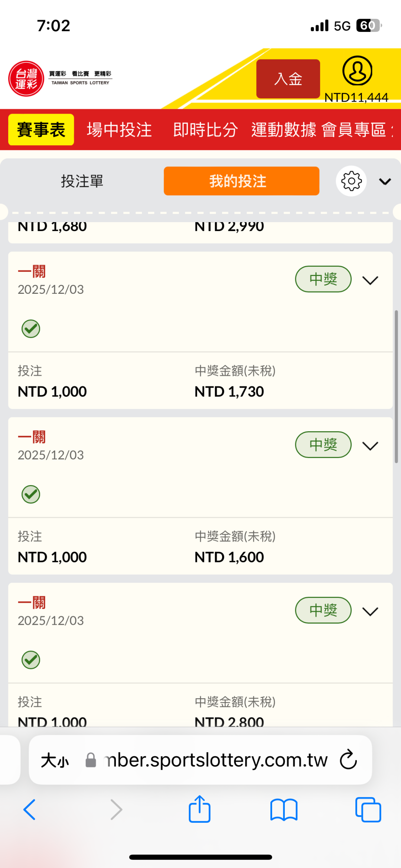401x868 pixels.
Task: Expand the bet that won NTD 1,600
Action: (x=370, y=445)
